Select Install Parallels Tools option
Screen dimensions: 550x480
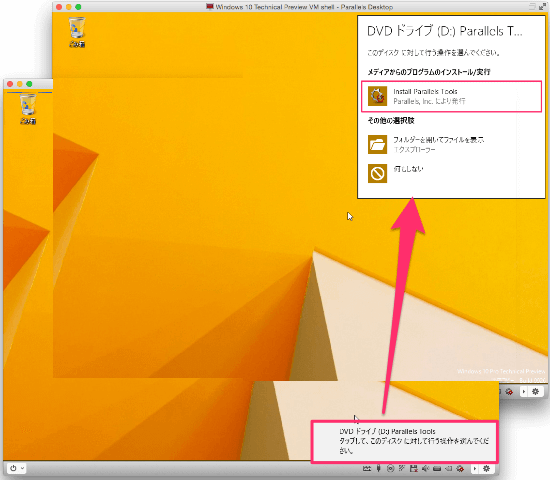tap(451, 96)
